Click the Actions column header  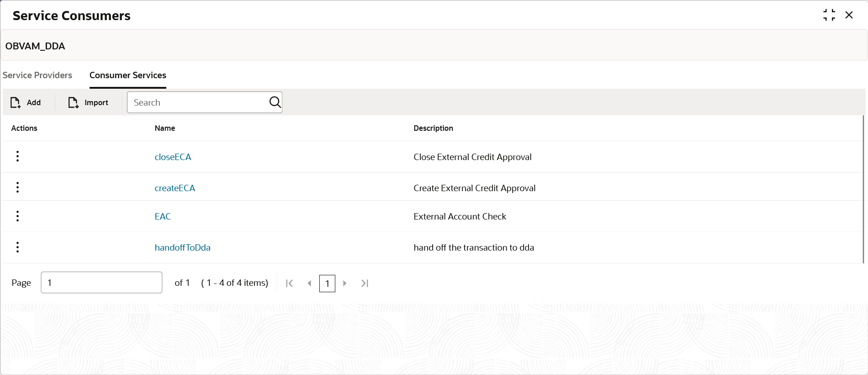pos(24,128)
